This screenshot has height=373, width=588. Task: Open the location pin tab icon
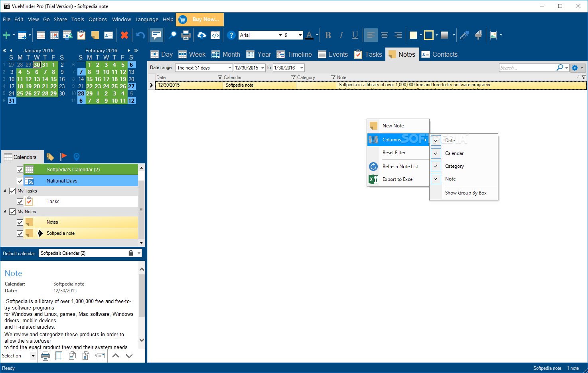coord(77,157)
